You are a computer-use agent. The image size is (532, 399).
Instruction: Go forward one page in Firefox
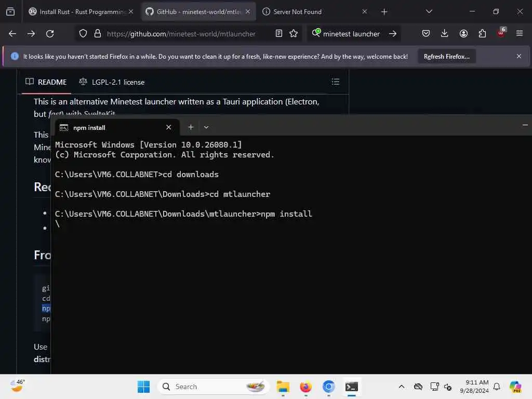pyautogui.click(x=31, y=34)
